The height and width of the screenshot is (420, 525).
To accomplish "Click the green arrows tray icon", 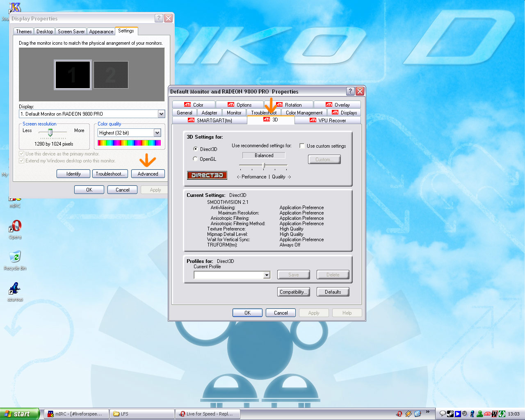I will 502,414.
